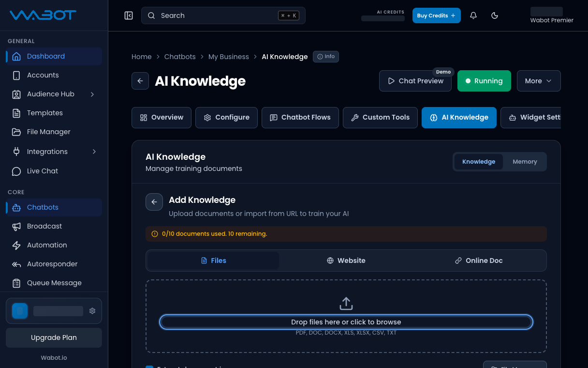
Task: Click the warning icon in documents-used notice
Action: (155, 234)
